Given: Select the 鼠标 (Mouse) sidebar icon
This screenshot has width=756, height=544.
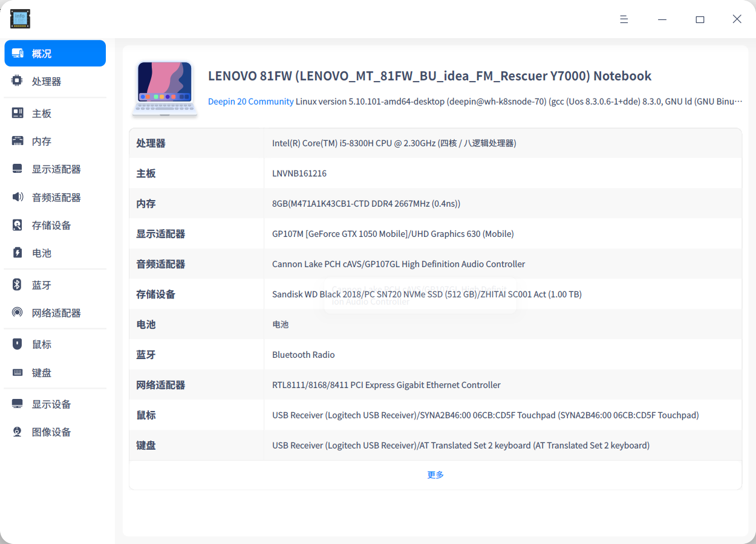Looking at the screenshot, I should coord(16,343).
